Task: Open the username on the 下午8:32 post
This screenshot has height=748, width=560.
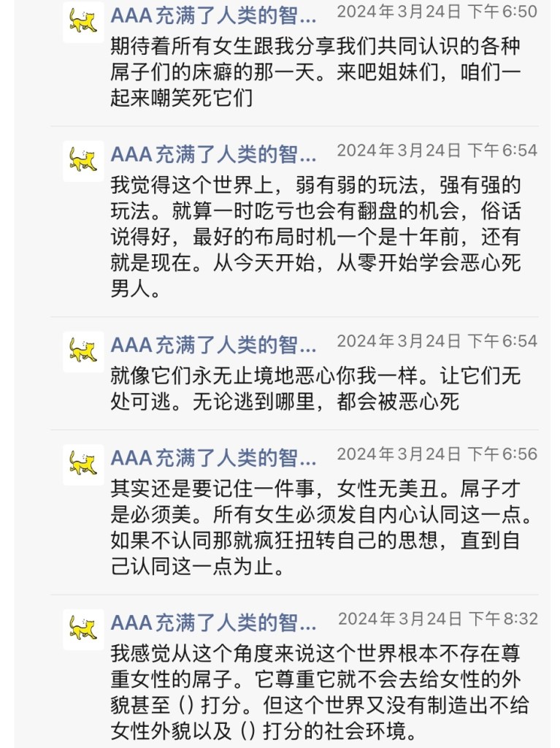Action: (x=213, y=622)
